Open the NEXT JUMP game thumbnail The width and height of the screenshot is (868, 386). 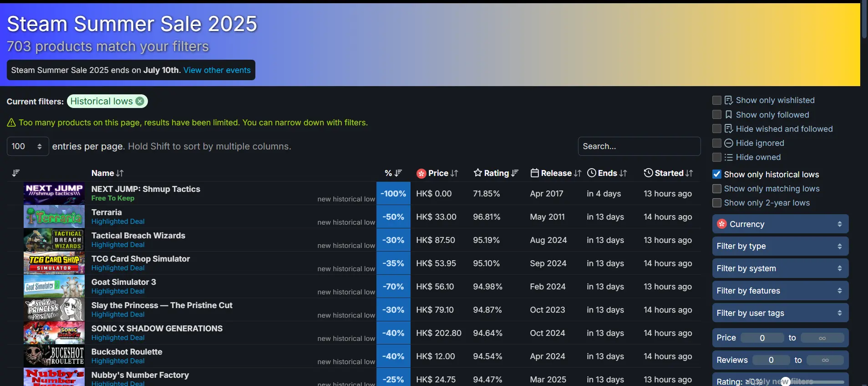point(54,193)
